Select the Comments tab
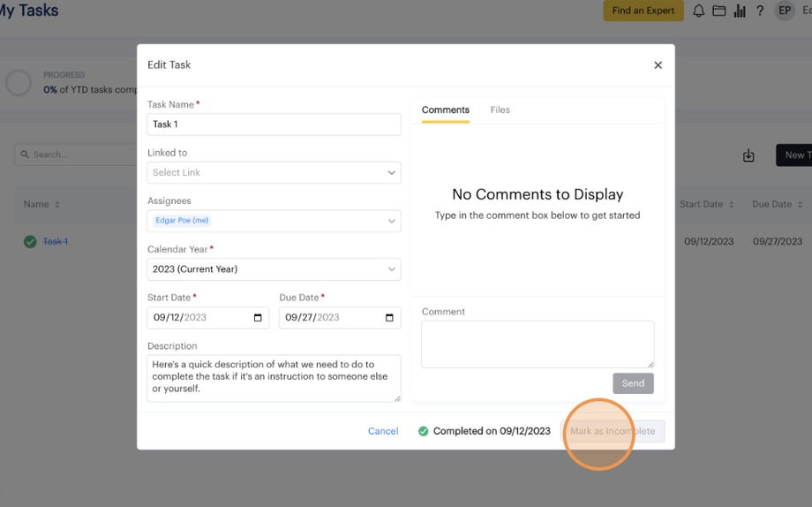Viewport: 812px width, 507px height. 445,110
